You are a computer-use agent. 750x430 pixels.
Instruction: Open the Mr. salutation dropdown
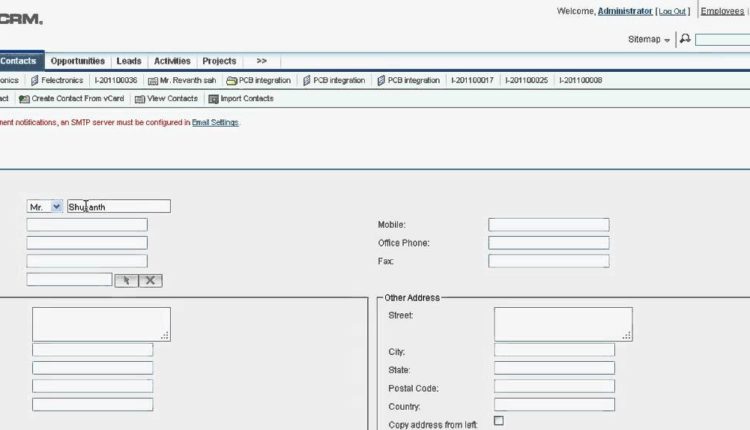pos(45,207)
